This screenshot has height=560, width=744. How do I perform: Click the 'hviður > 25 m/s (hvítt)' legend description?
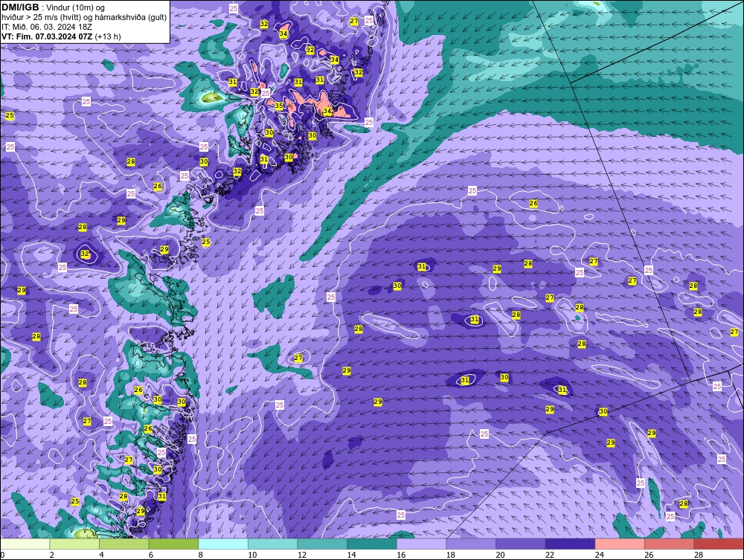(41, 18)
